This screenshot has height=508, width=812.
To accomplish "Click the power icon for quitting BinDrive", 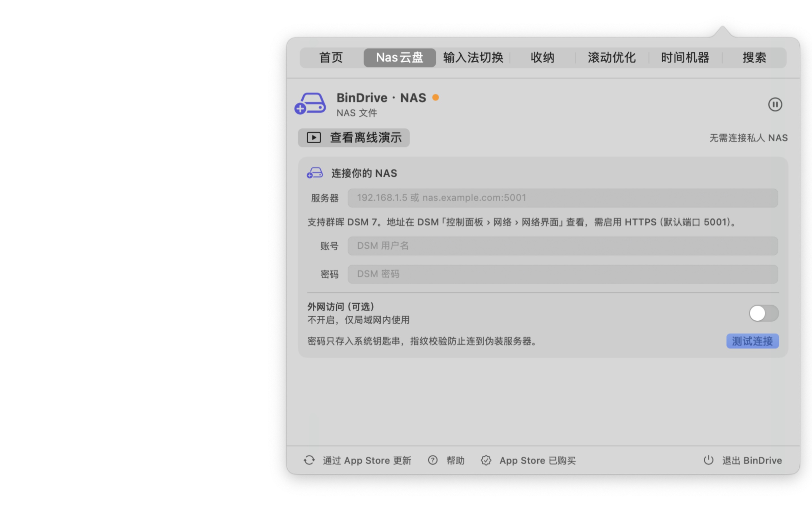I will coord(708,460).
